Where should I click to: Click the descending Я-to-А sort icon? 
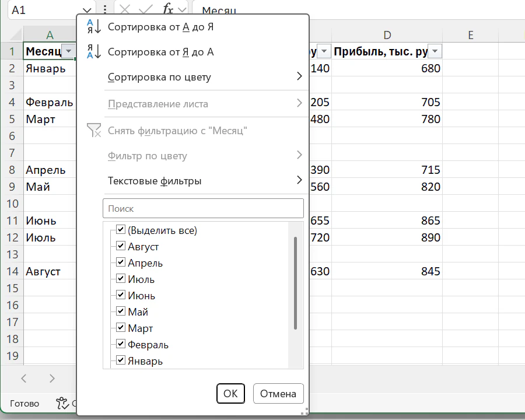click(94, 52)
